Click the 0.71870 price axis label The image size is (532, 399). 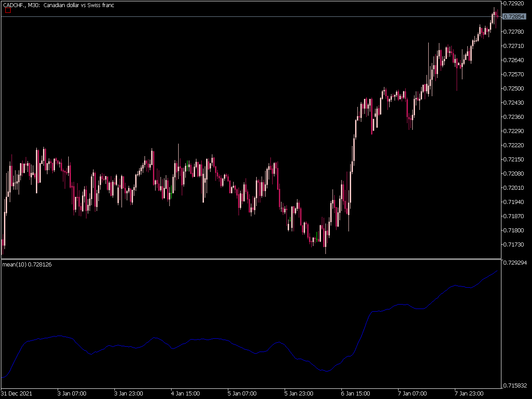coord(514,216)
